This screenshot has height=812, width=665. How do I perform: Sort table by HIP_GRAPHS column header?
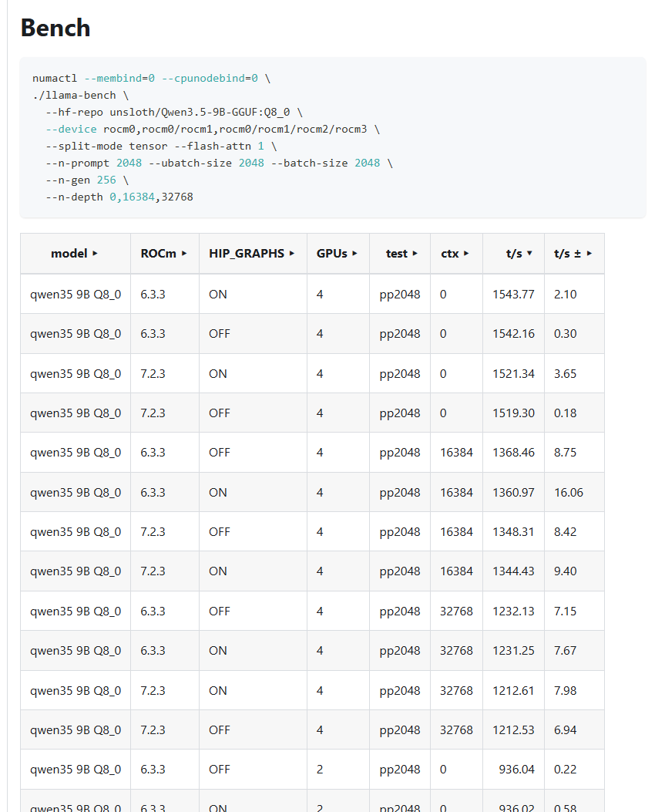(x=253, y=254)
